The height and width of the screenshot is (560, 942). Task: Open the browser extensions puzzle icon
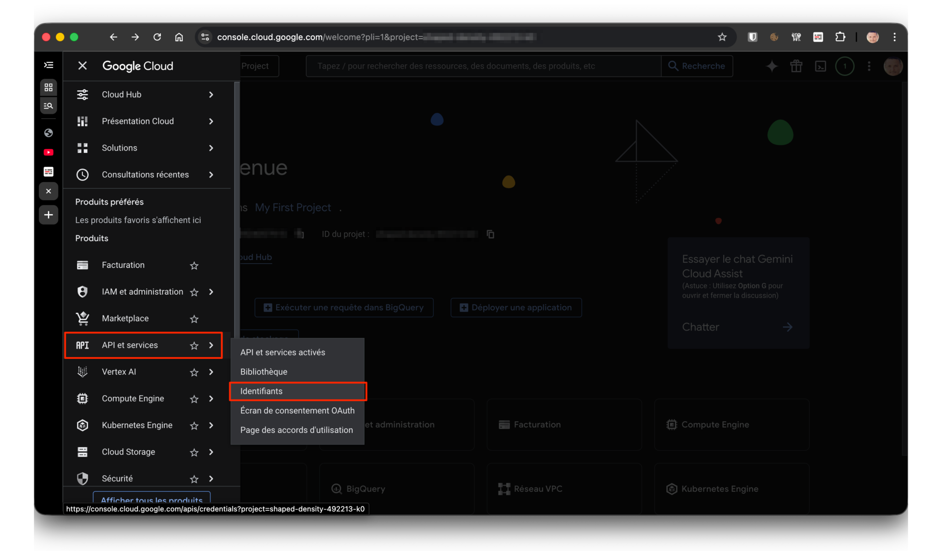pos(840,37)
